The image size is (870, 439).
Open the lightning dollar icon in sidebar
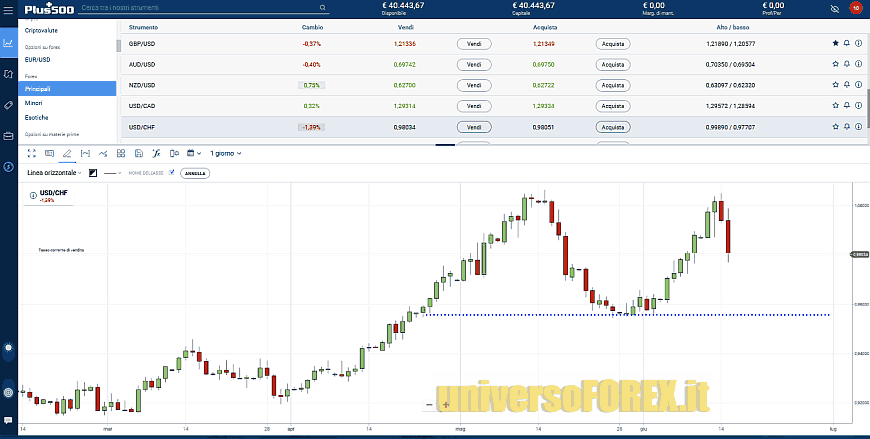tap(8, 166)
